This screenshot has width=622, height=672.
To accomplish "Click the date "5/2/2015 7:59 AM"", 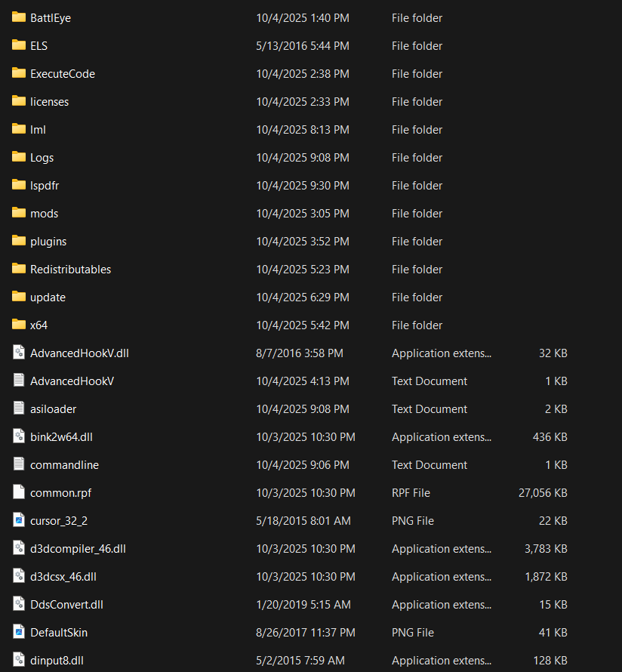I will pos(300,661).
